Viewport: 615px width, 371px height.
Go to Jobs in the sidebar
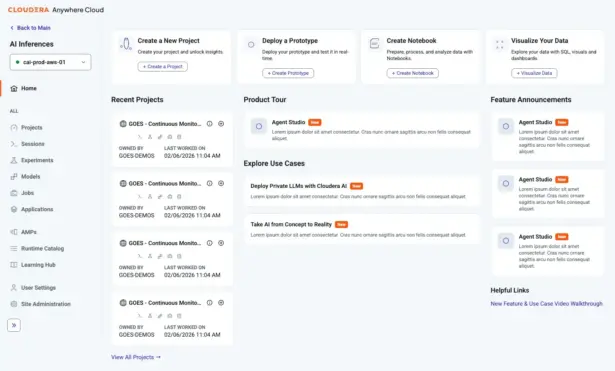click(x=22, y=193)
